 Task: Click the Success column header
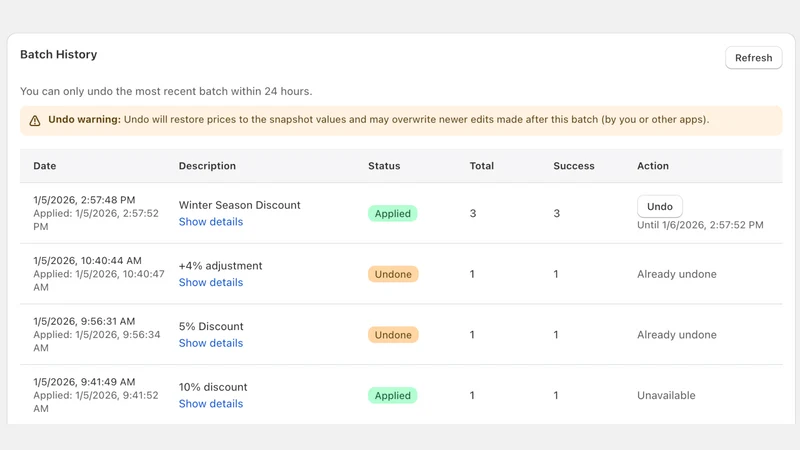(x=574, y=166)
